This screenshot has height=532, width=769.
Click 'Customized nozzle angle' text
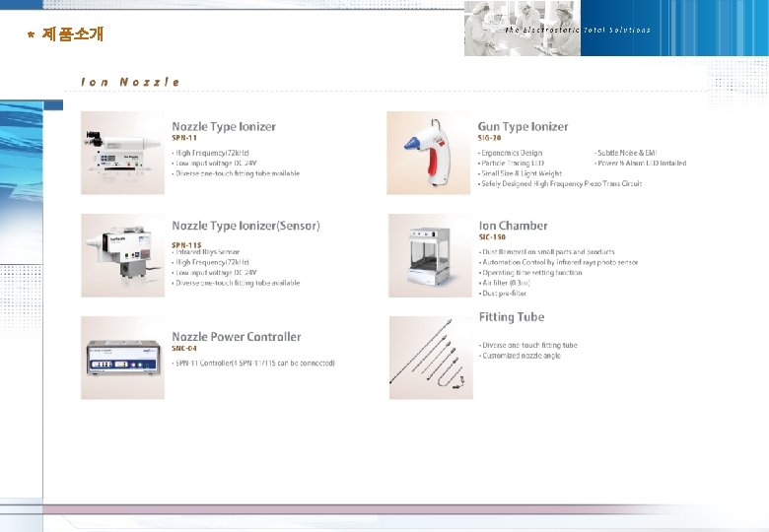click(520, 356)
